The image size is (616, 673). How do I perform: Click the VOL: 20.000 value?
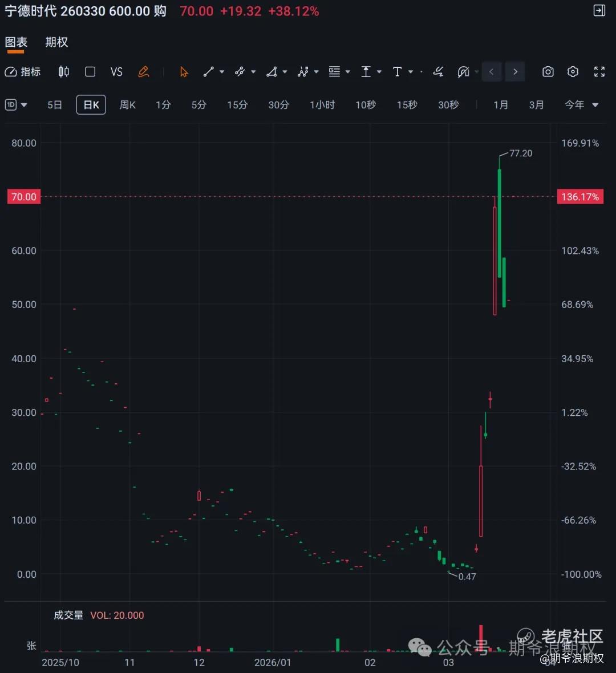tap(117, 615)
